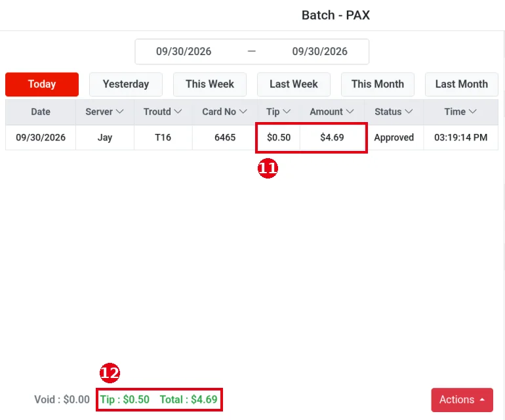Image resolution: width=505 pixels, height=420 pixels.
Task: Open the Card No column dropdown
Action: click(x=243, y=112)
